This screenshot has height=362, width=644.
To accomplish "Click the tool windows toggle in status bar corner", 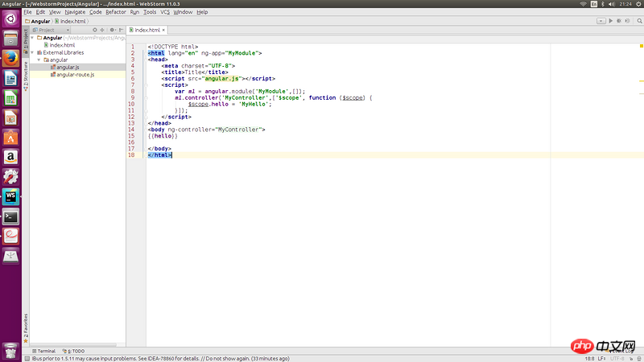I will tap(27, 359).
